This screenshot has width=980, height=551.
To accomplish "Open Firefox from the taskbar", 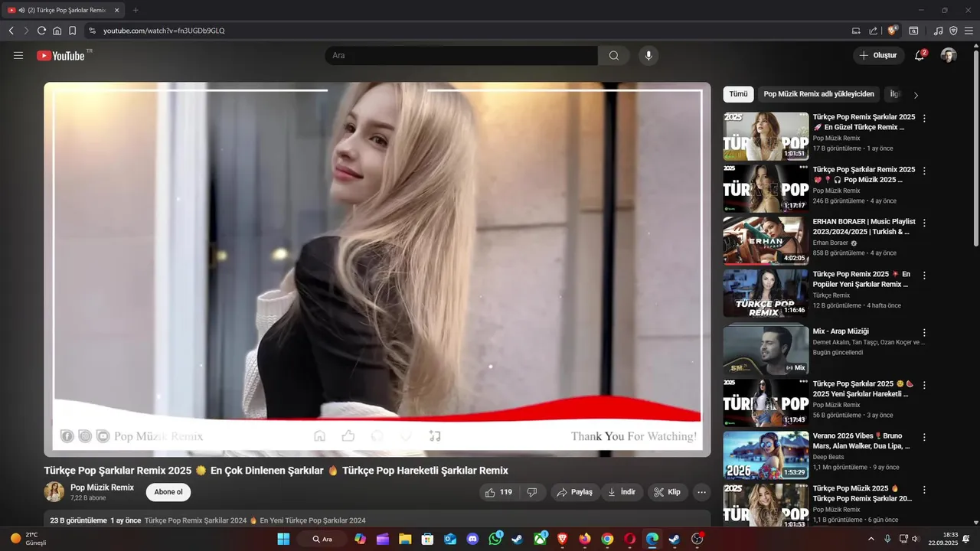I will 585,539.
